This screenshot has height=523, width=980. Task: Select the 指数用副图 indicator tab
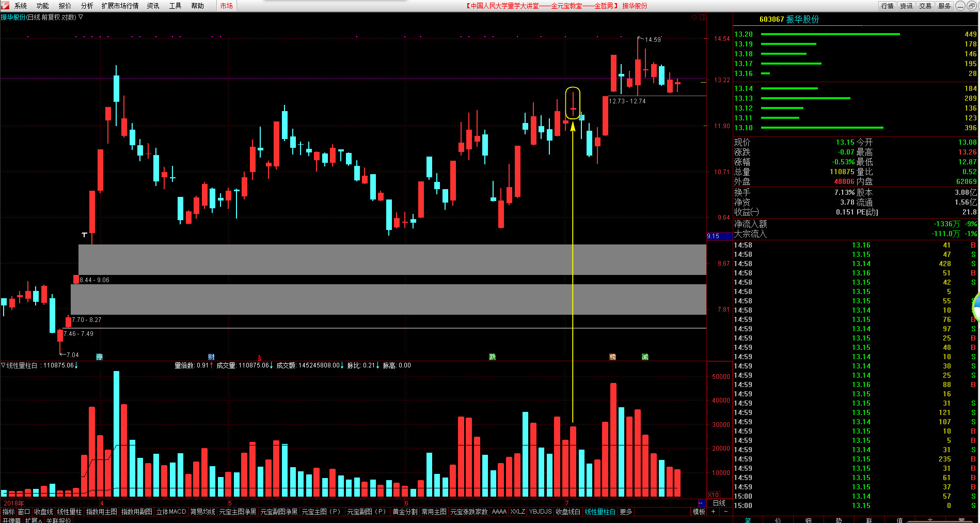(x=136, y=512)
